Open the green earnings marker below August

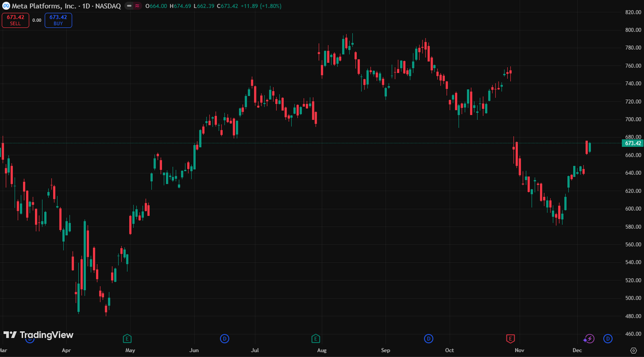click(x=316, y=338)
